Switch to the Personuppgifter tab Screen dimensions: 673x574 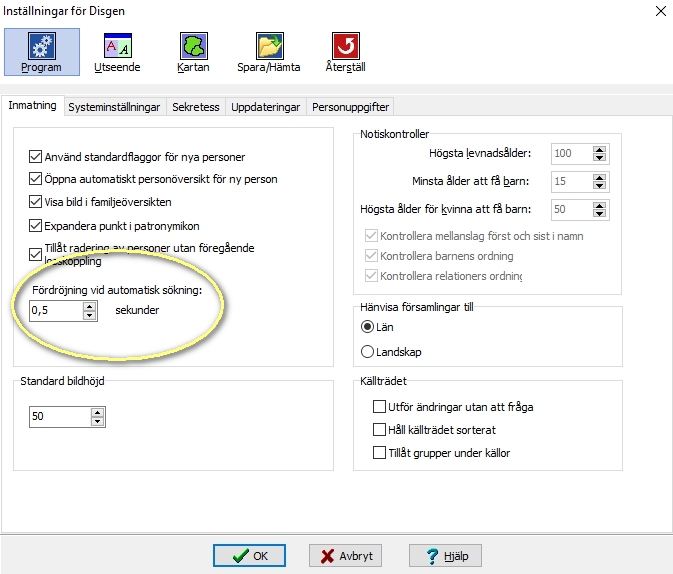tap(350, 107)
